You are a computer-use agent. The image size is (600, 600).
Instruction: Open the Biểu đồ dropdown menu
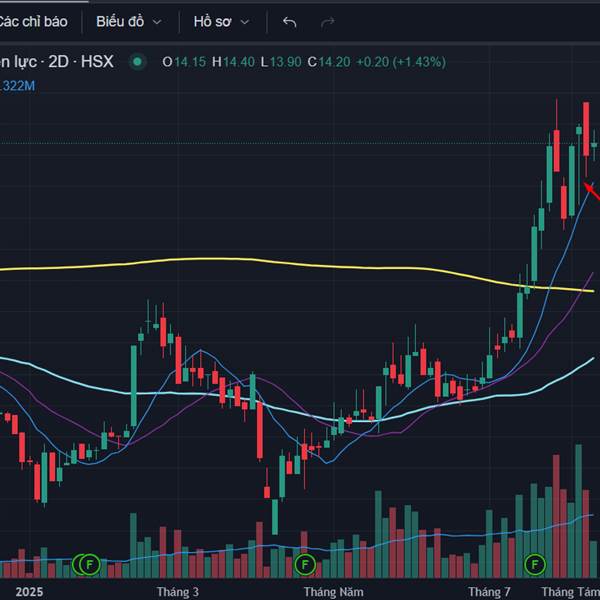pyautogui.click(x=129, y=22)
